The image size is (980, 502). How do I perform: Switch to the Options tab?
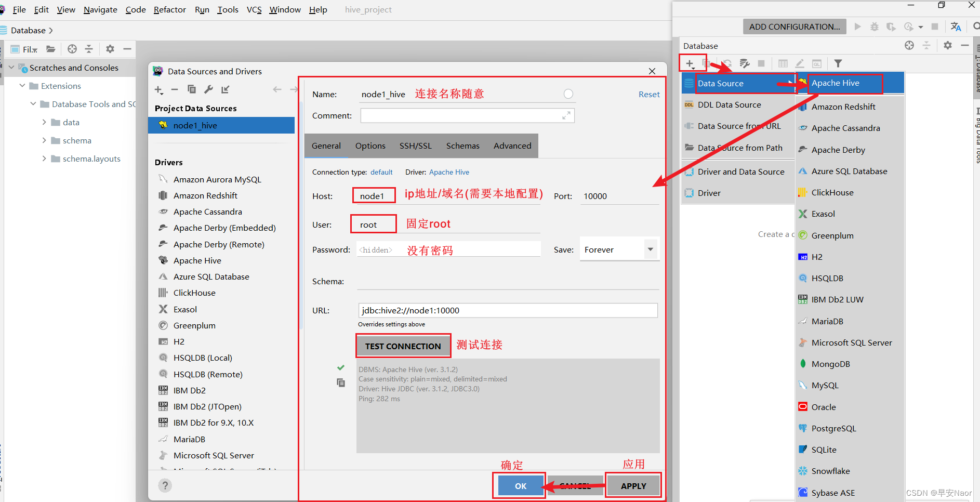pos(370,146)
